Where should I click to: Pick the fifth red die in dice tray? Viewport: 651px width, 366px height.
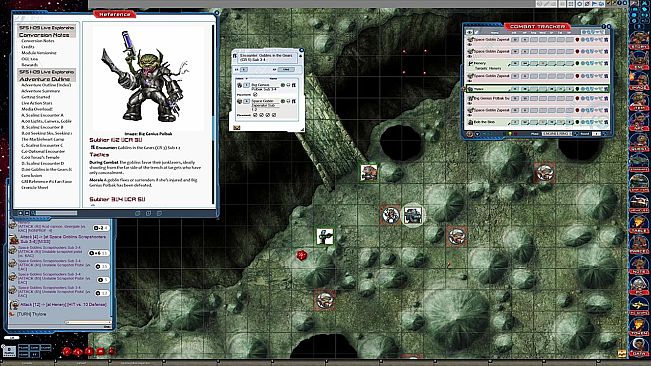111,351
